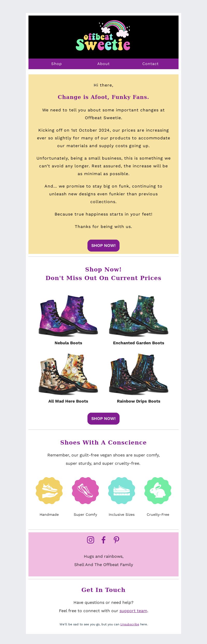Click the Shop Now button in the yellow section
This screenshot has width=207, height=644.
click(103, 246)
